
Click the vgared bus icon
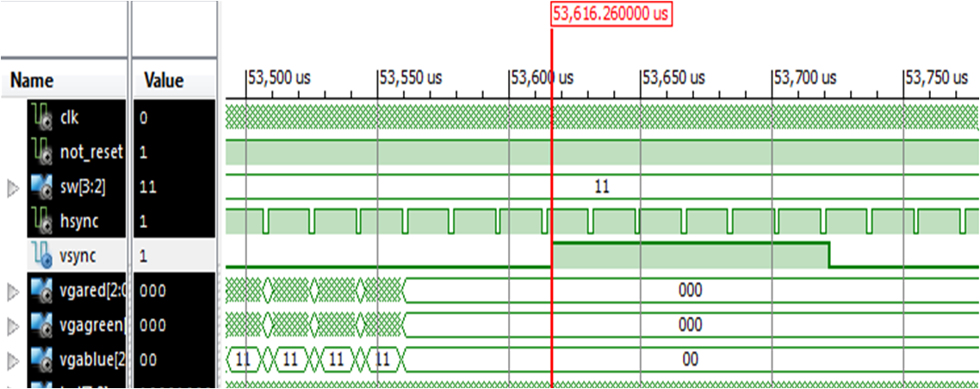click(x=40, y=290)
